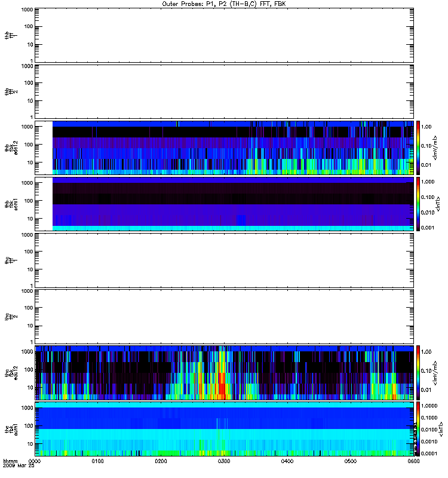448x478 pixels.
Task: Click the thb scm1 nT color bar
Action: pyautogui.click(x=418, y=204)
